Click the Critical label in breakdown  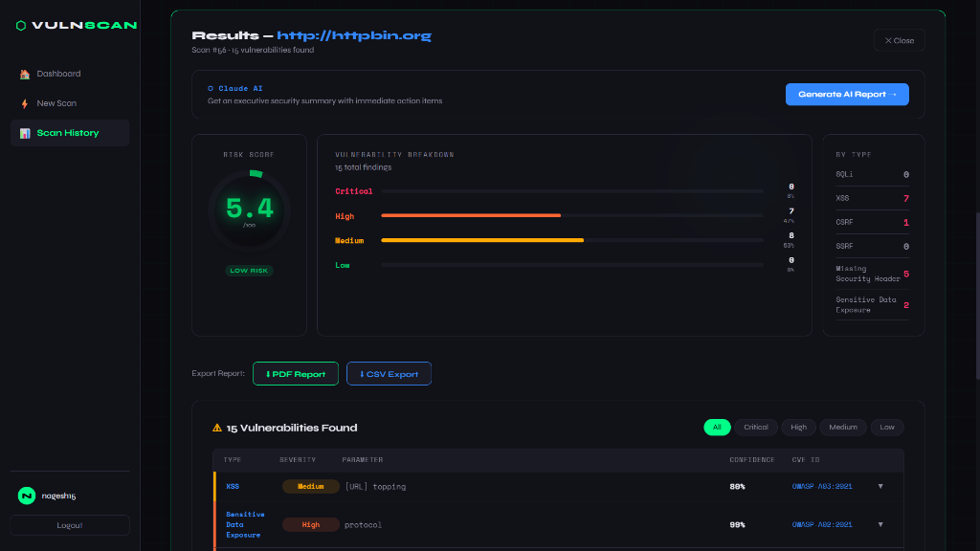pos(354,191)
